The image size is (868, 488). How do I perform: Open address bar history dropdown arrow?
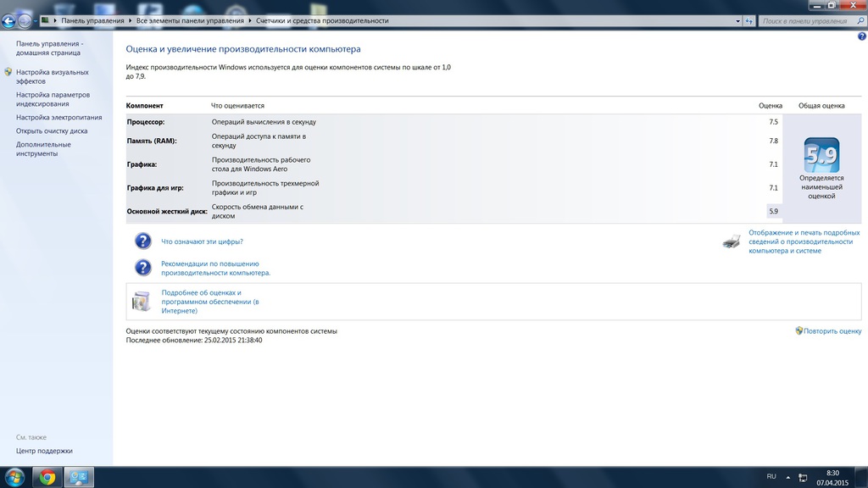[738, 21]
